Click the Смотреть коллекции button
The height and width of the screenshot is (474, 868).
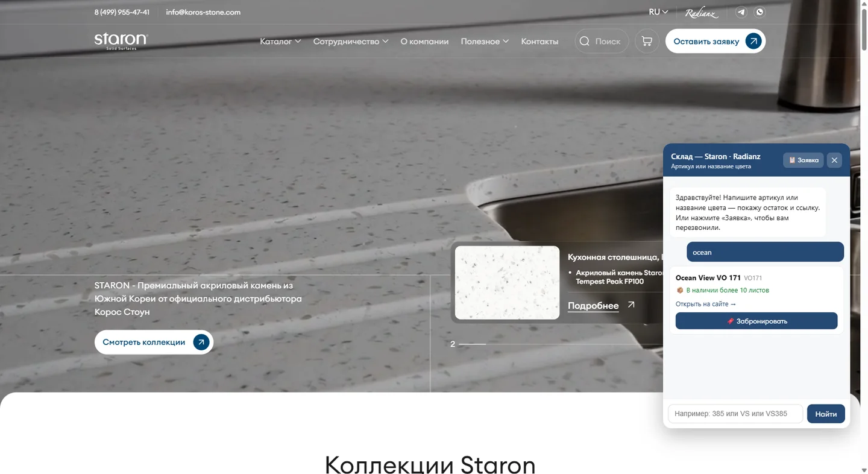click(154, 342)
